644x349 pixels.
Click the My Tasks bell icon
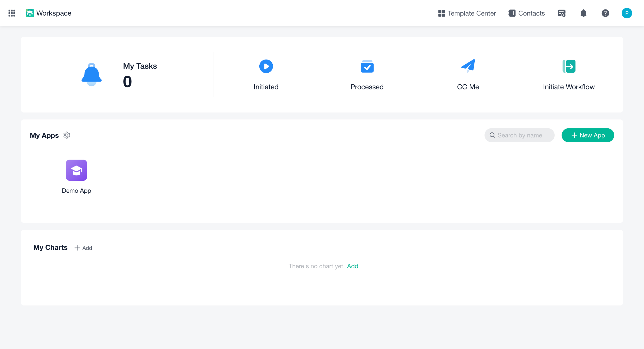pos(92,74)
